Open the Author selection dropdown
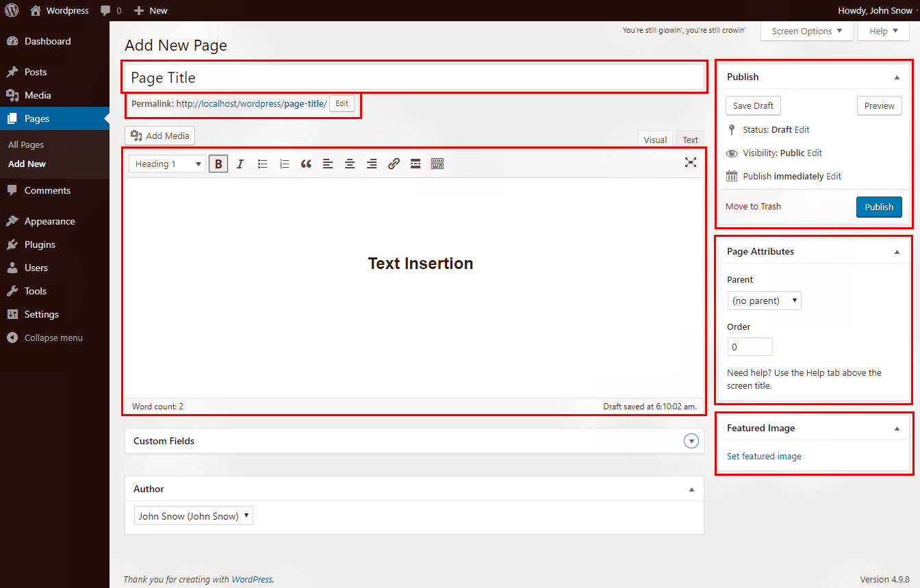The height and width of the screenshot is (588, 920). pyautogui.click(x=194, y=516)
